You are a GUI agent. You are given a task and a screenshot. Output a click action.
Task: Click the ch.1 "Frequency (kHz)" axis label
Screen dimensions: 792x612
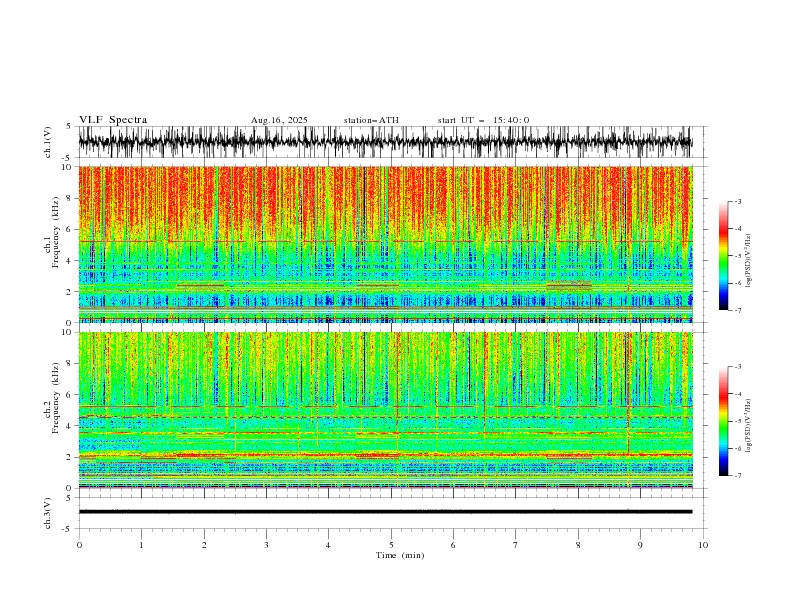click(56, 232)
